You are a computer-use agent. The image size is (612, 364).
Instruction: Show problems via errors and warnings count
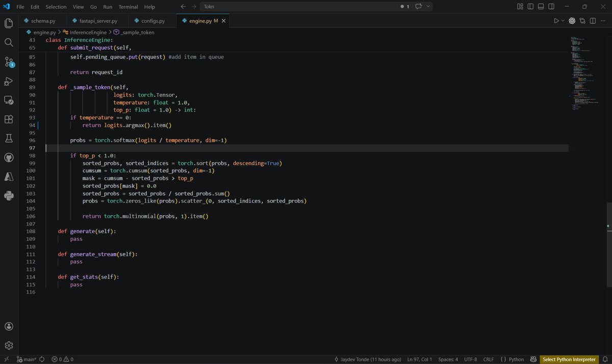[61, 359]
